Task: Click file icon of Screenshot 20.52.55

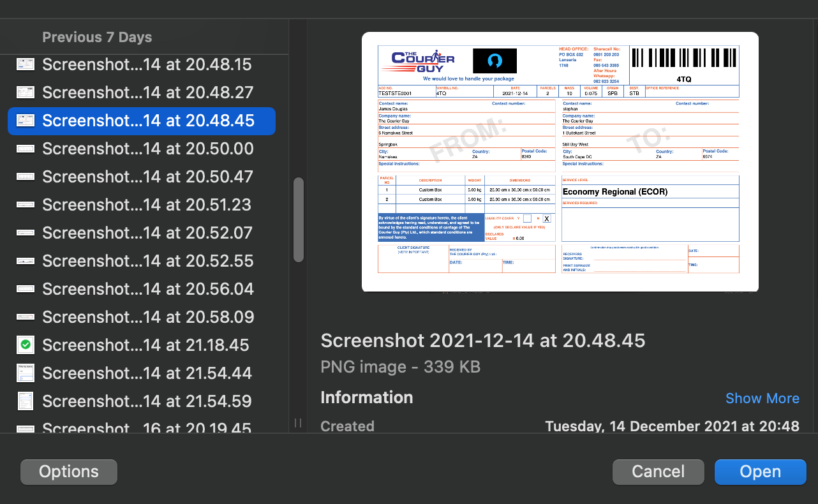Action: click(x=25, y=261)
